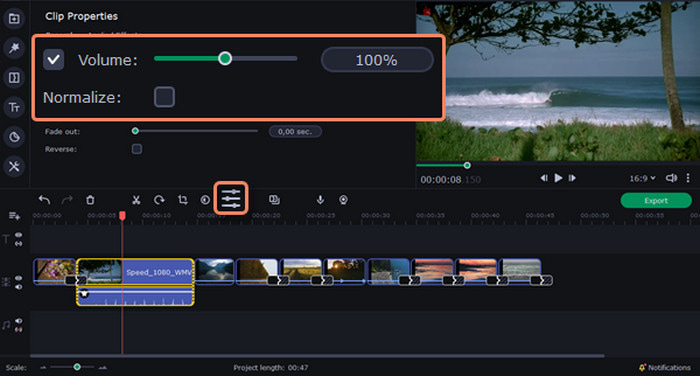
Task: Zoom out the timeline scale
Action: (43, 368)
